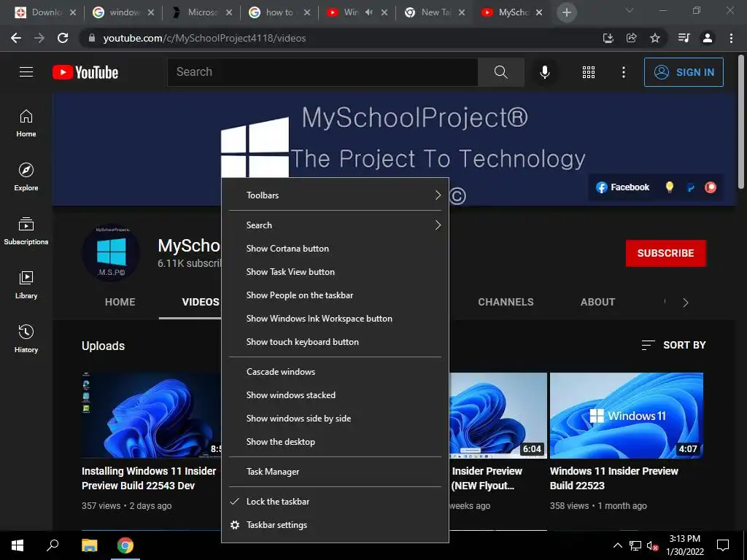Open the 4:07 Windows 11 video thumbnail

click(x=627, y=415)
